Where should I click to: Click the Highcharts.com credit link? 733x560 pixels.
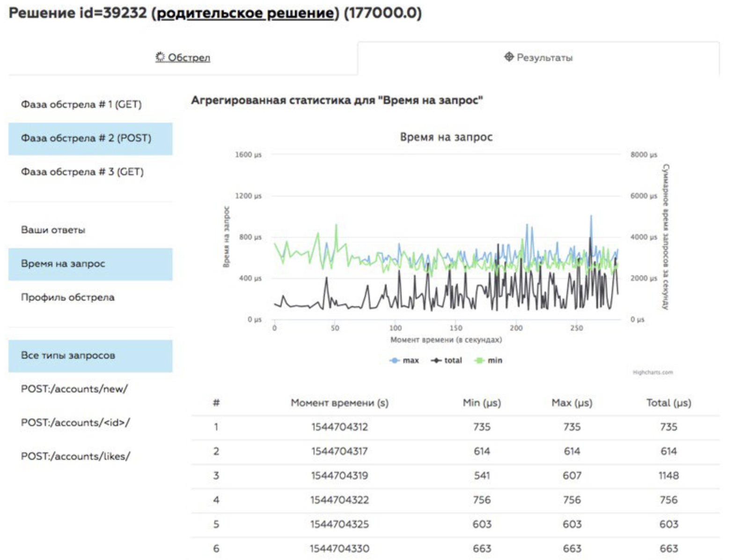652,373
